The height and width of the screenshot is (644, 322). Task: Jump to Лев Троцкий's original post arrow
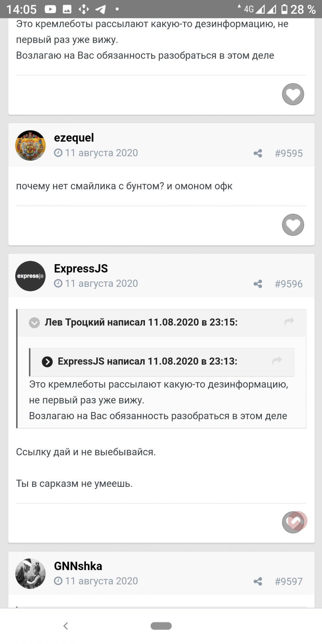tap(289, 322)
